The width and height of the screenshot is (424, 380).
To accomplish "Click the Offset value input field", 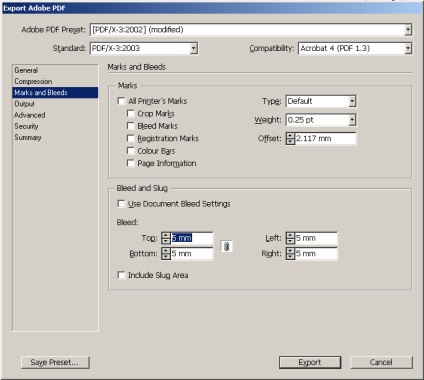I will tap(325, 139).
